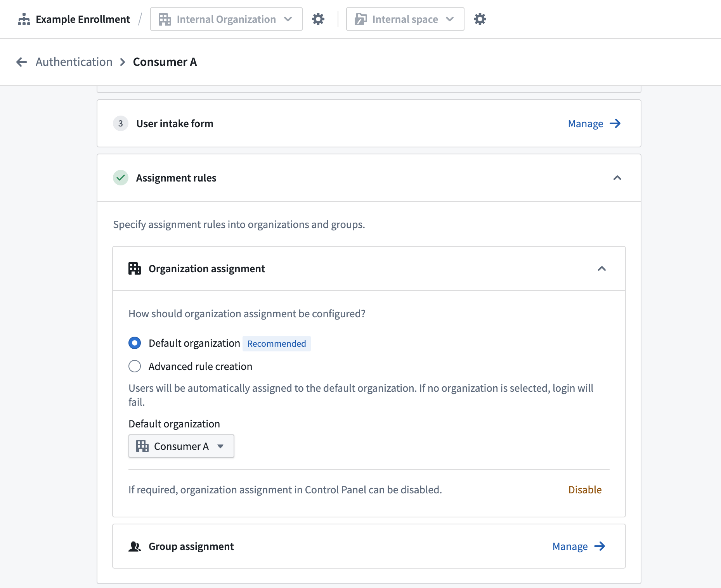Screen dimensions: 721x588
Task: Open Internal space settings gear
Action: point(480,19)
